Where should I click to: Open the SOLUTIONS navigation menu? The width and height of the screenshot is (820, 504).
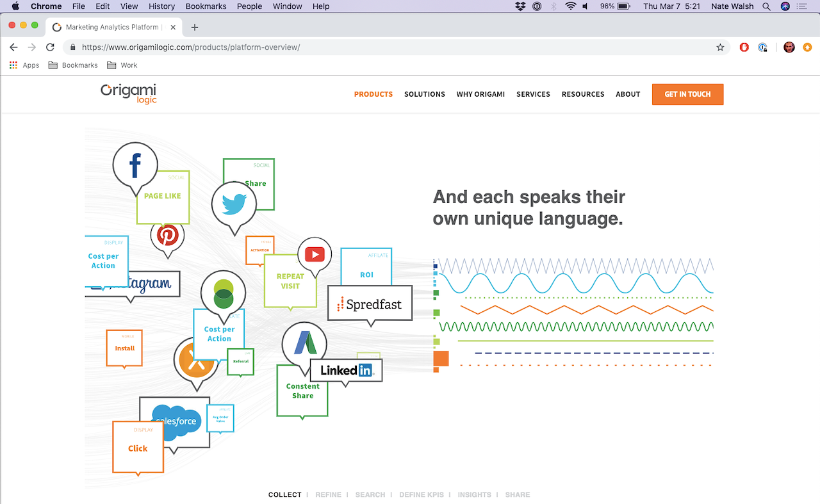tap(425, 94)
